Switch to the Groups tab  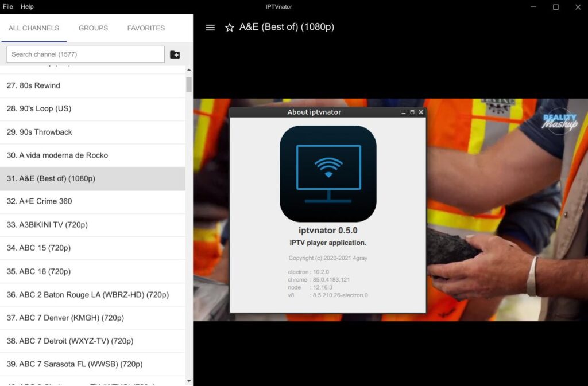93,28
